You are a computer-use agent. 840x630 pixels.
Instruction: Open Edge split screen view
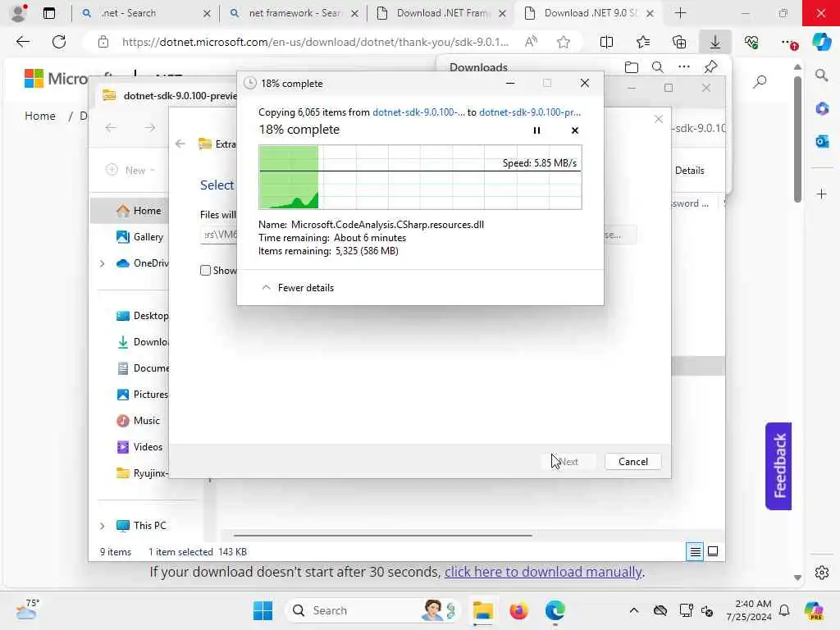point(606,42)
